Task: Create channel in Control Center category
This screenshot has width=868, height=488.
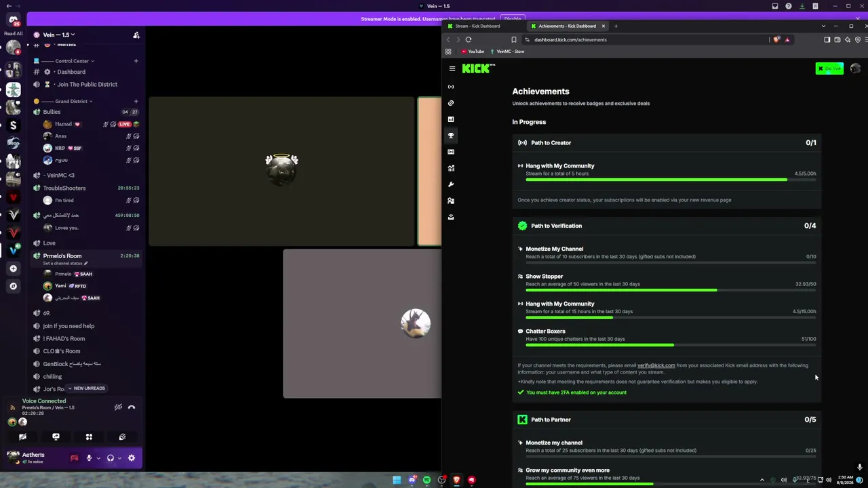Action: pos(136,61)
